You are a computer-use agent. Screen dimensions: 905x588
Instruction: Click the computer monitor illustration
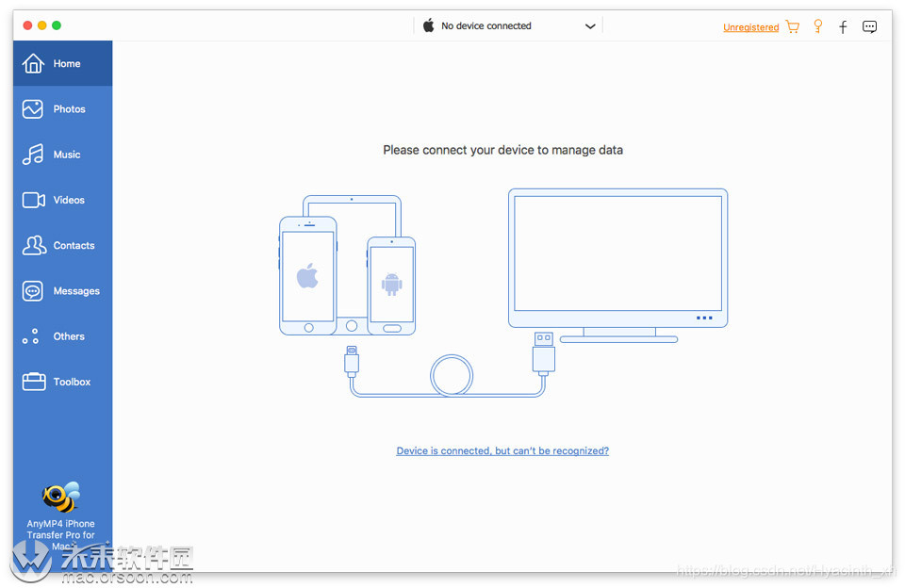pyautogui.click(x=617, y=266)
